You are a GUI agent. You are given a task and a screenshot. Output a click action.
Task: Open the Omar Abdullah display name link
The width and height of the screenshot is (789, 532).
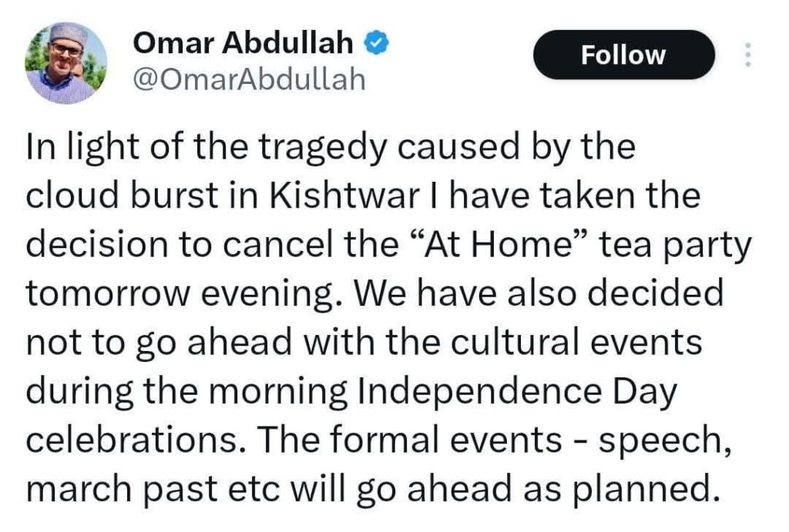point(243,42)
